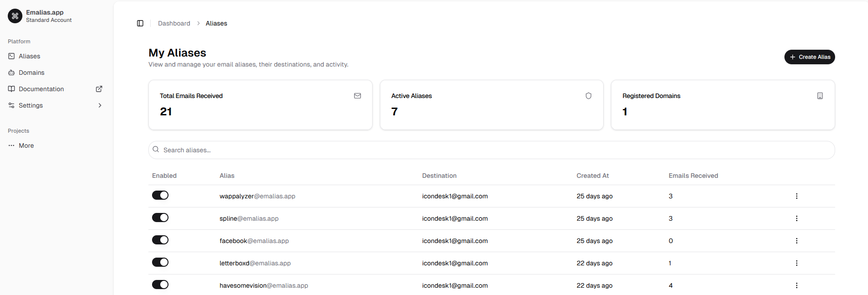868x295 pixels.
Task: Go to Domains in the sidebar
Action: pyautogui.click(x=32, y=72)
